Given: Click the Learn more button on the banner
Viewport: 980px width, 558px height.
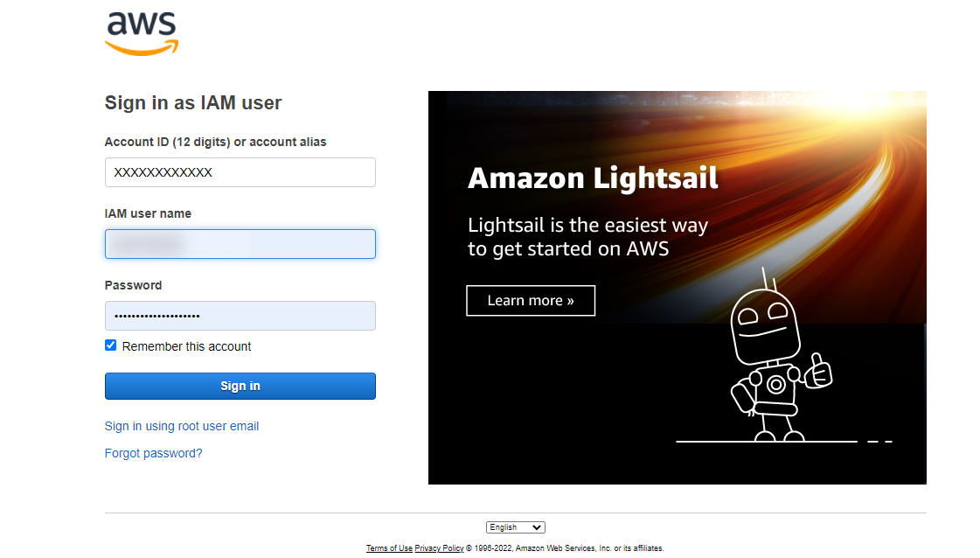Looking at the screenshot, I should click(530, 300).
